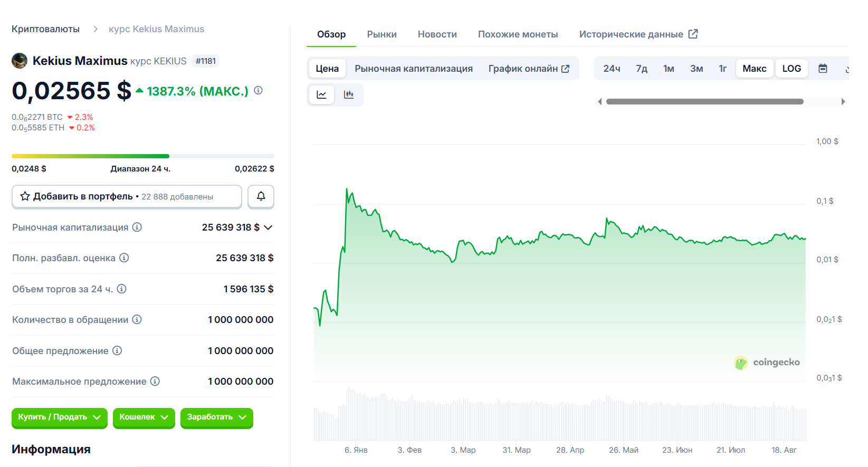Switch to the Новости tab
The height and width of the screenshot is (467, 868).
437,34
